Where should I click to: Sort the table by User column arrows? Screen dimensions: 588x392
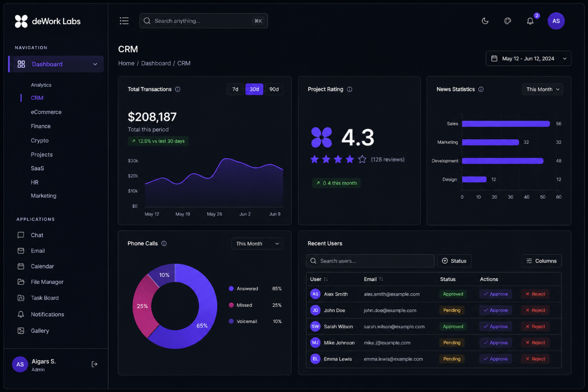pyautogui.click(x=326, y=279)
